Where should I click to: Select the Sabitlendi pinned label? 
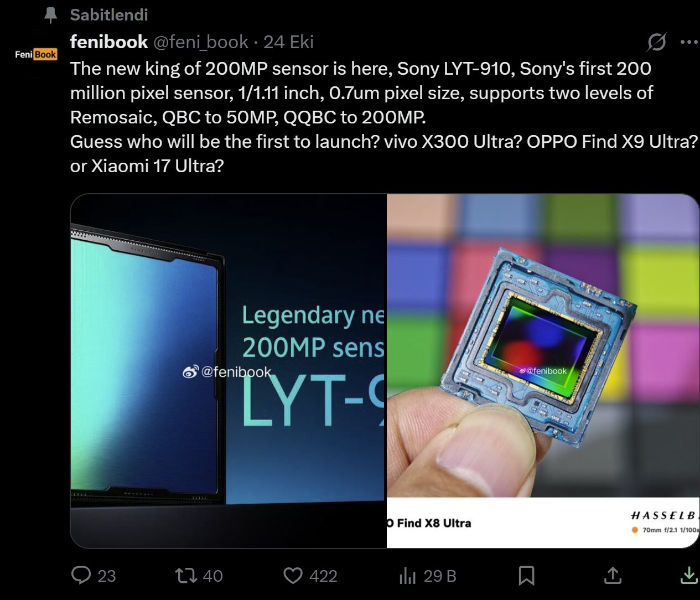(x=108, y=15)
